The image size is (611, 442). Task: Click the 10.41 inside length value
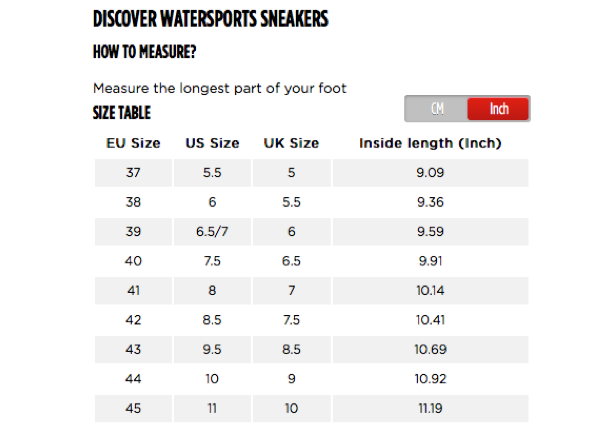click(430, 321)
